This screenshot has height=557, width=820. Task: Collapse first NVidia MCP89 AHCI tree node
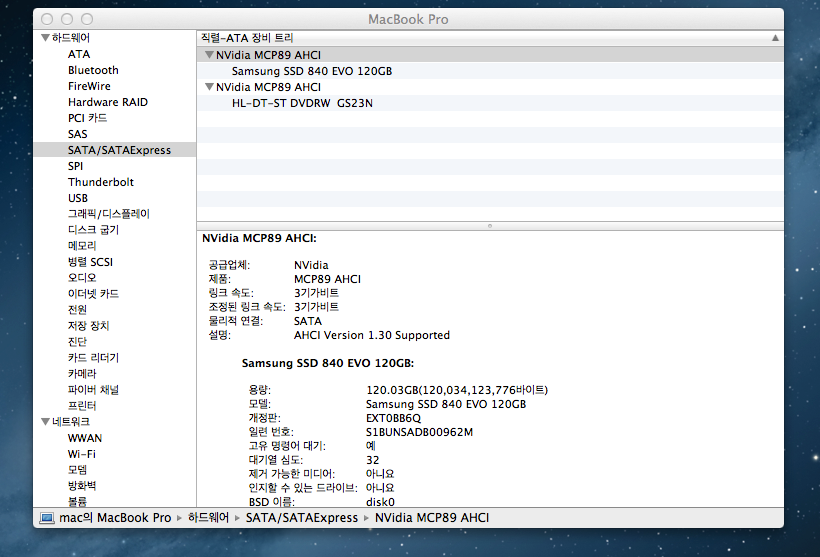pyautogui.click(x=209, y=55)
